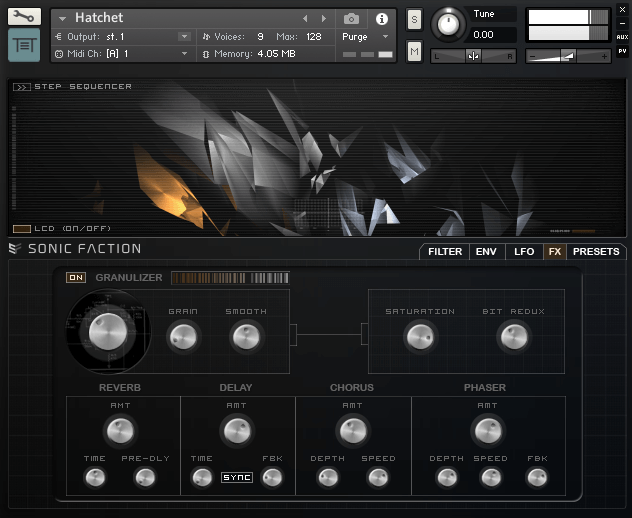
Task: Select previous instrument preset arrow
Action: (305, 19)
